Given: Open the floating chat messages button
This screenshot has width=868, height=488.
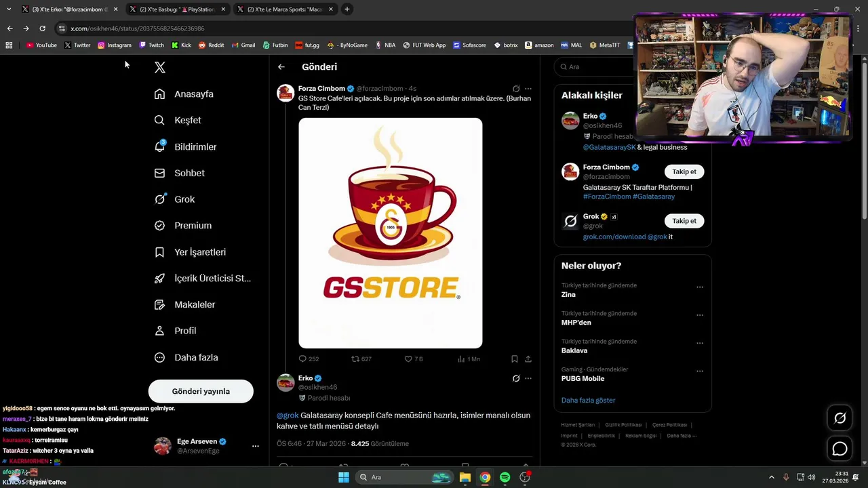Looking at the screenshot, I should tap(840, 449).
